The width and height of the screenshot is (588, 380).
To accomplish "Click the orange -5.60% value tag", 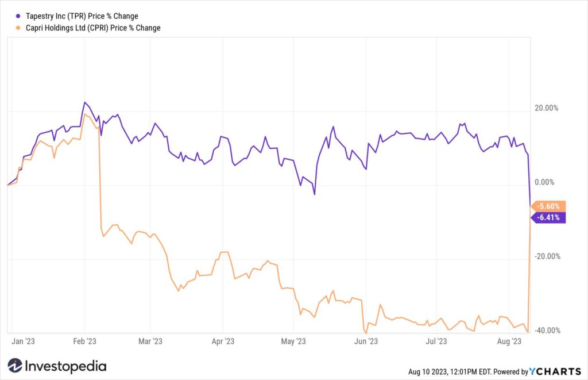I will 548,206.
